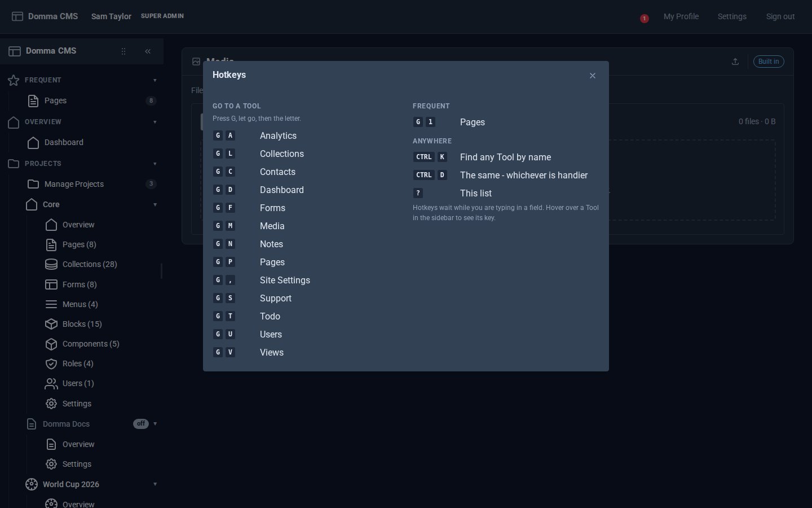Viewport: 812px width, 508px height.
Task: Click the Domma CMS logo icon in top bar
Action: tap(17, 16)
